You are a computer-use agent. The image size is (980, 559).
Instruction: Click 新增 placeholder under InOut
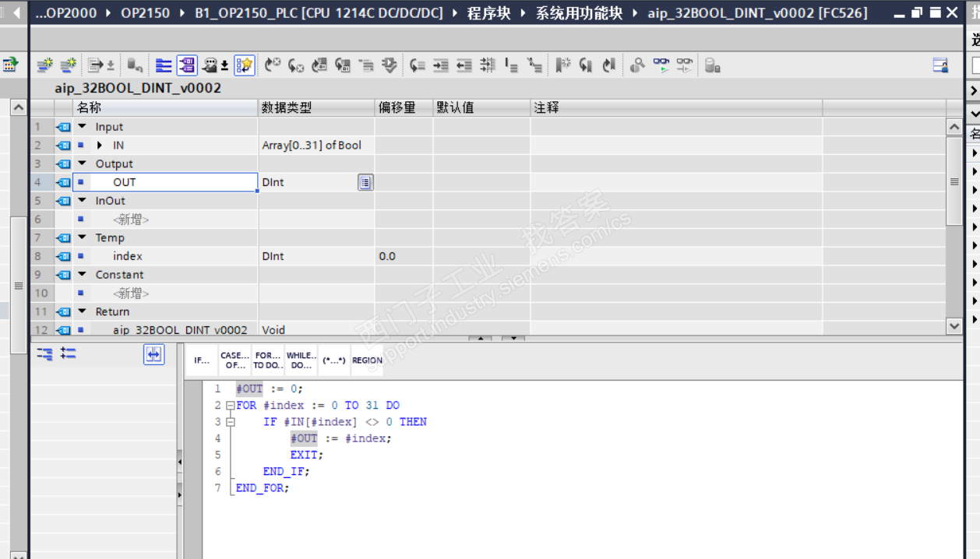click(x=131, y=220)
